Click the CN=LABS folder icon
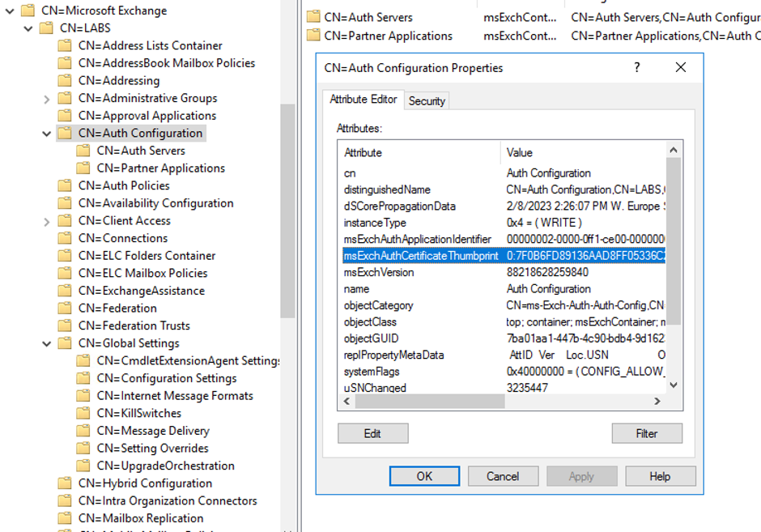This screenshot has width=761, height=532. click(x=47, y=28)
